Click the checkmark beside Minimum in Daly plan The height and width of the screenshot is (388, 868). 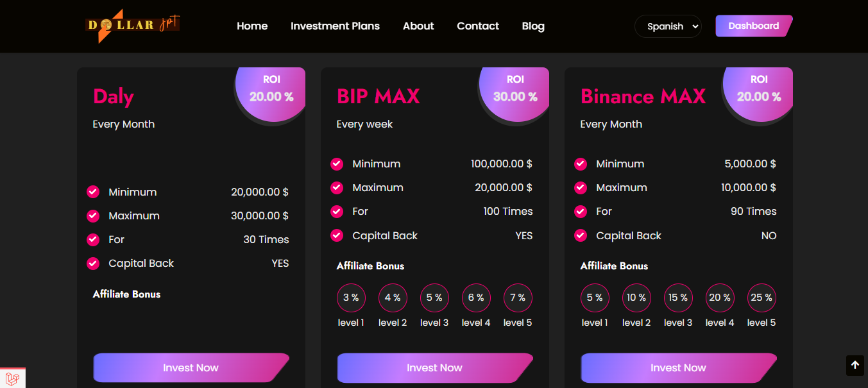[93, 192]
